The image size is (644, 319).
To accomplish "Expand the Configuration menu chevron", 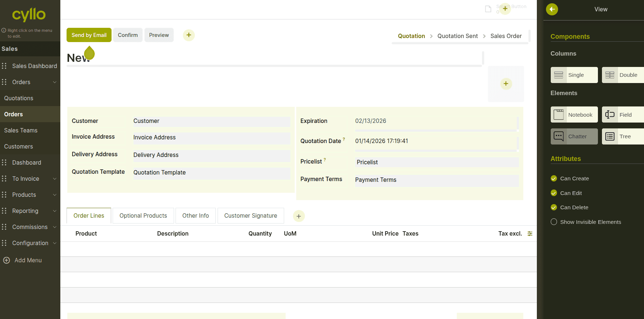I will pyautogui.click(x=55, y=243).
